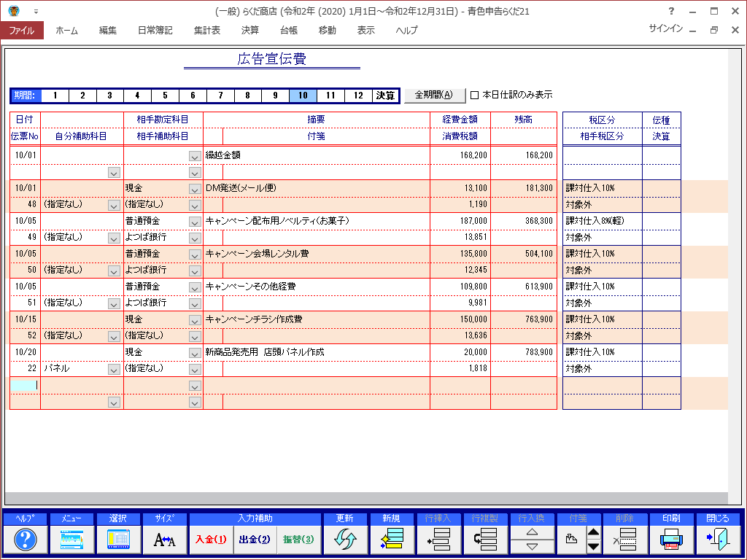Expand パネル sub-account dropdown
Image resolution: width=747 pixels, height=560 pixels.
point(113,370)
